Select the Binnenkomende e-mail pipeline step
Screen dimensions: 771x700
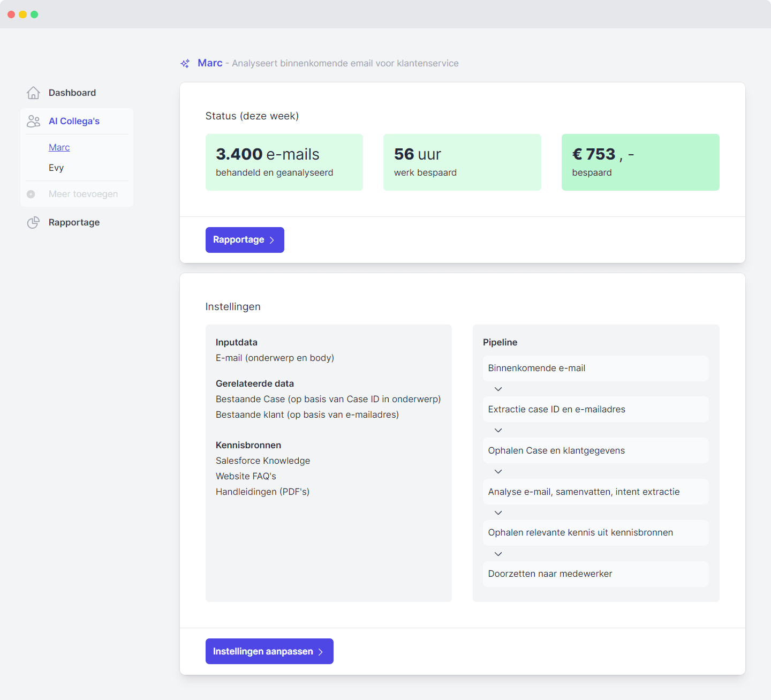tap(595, 368)
